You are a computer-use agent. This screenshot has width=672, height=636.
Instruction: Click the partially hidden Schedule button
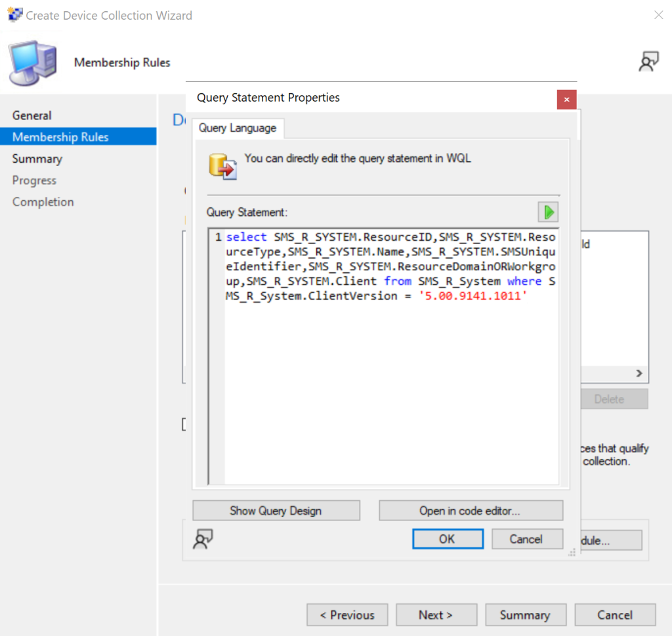[611, 540]
